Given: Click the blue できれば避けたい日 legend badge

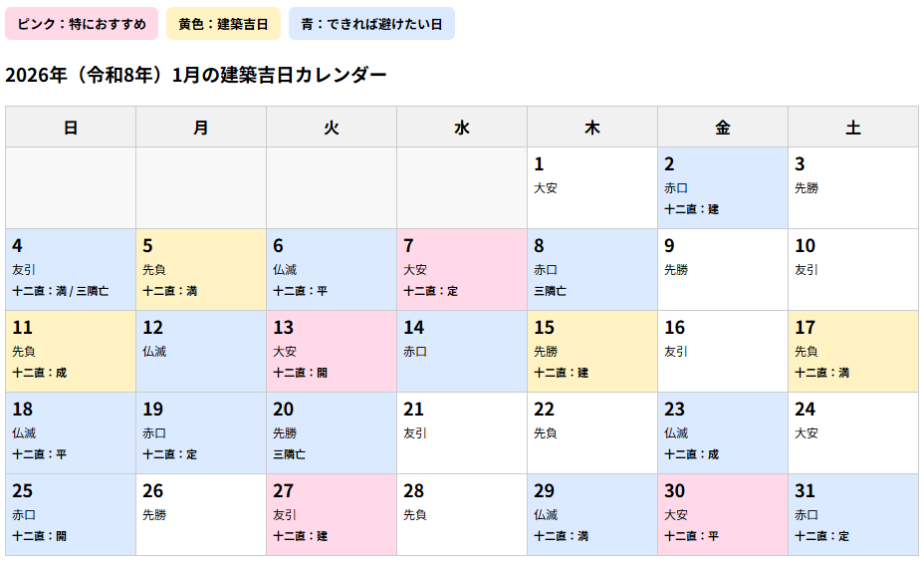Looking at the screenshot, I should 371,24.
